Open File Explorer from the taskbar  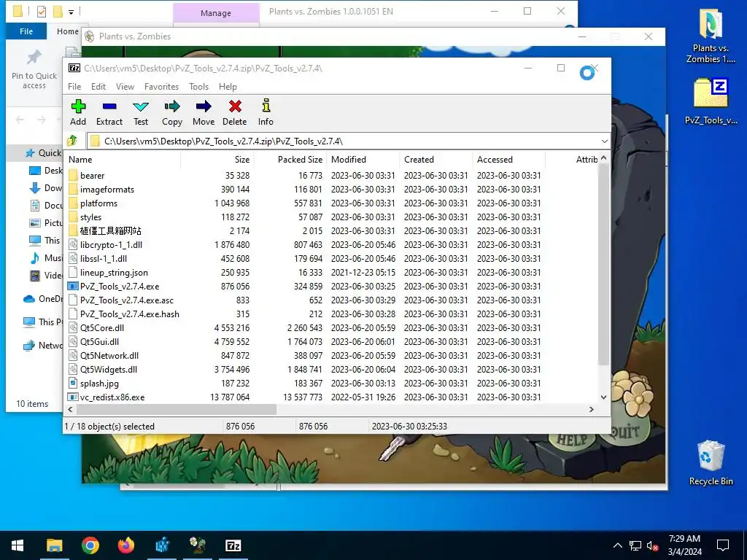point(54,545)
